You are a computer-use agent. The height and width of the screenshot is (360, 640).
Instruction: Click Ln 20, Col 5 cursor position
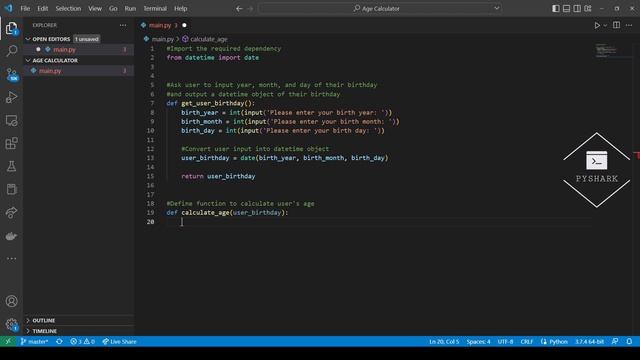click(x=444, y=341)
